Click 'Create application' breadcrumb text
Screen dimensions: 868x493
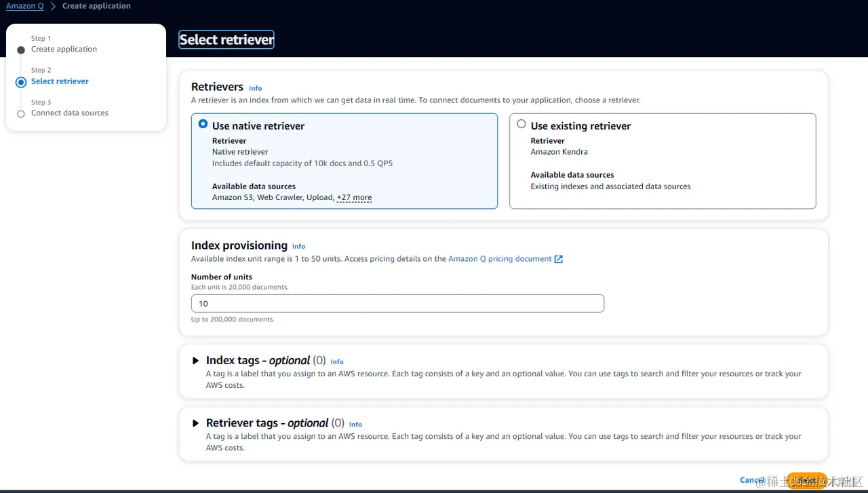point(96,6)
